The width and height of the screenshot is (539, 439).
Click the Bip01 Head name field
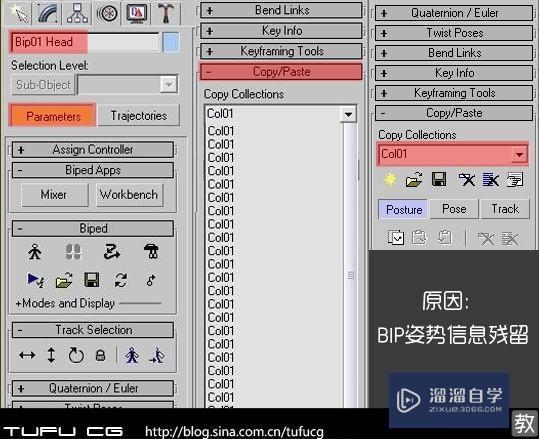(85, 42)
